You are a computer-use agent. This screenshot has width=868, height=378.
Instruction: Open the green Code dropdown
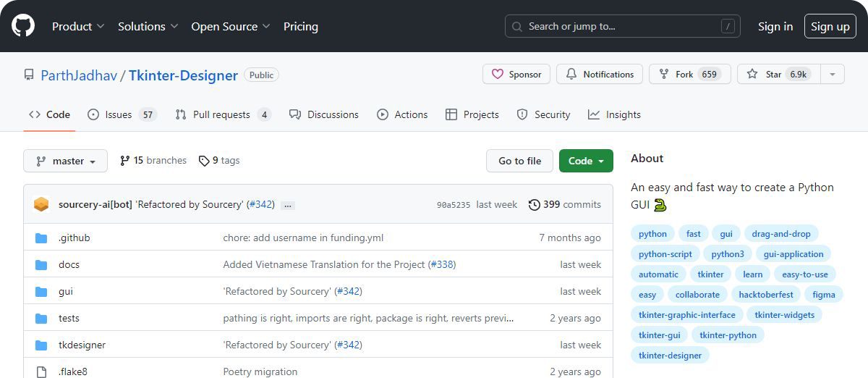coord(586,161)
